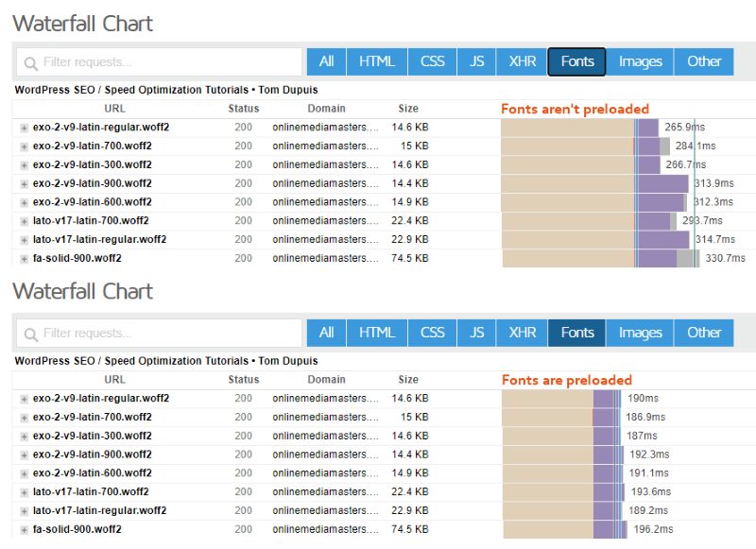Select the All filter in the lower chart

tap(326, 333)
